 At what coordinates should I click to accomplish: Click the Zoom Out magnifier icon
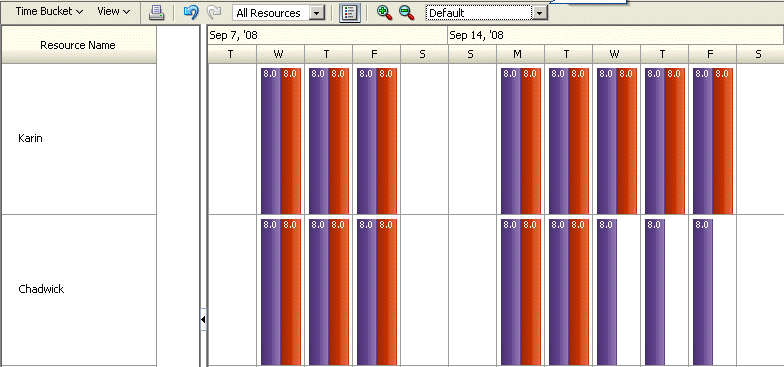coord(407,13)
